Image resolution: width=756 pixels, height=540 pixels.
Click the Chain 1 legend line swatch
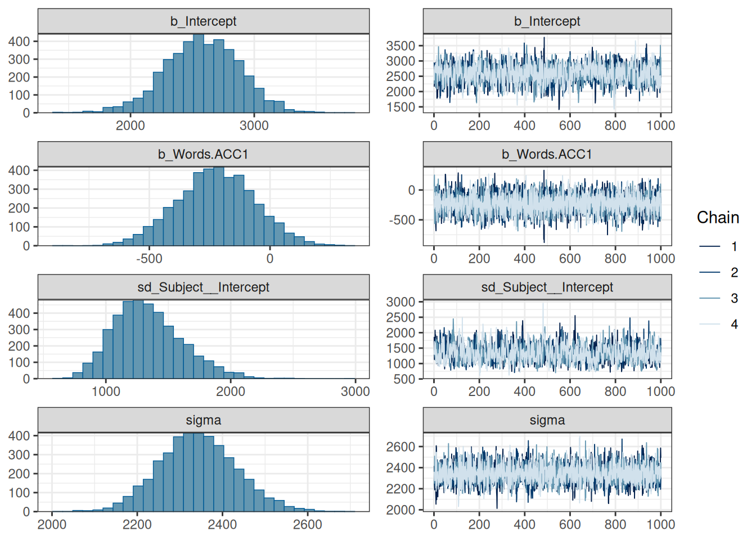[710, 246]
